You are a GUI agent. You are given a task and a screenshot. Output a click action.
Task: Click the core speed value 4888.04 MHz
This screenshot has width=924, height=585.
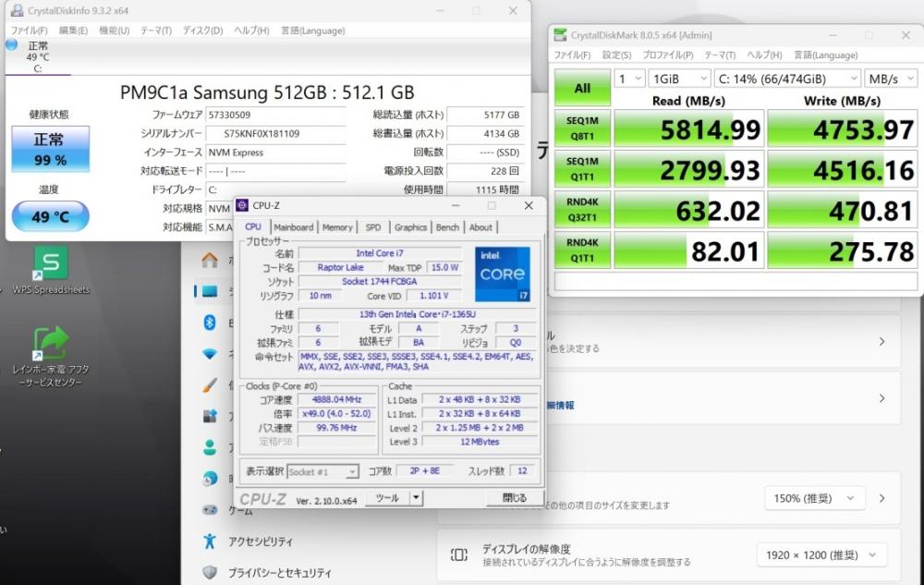coord(337,399)
